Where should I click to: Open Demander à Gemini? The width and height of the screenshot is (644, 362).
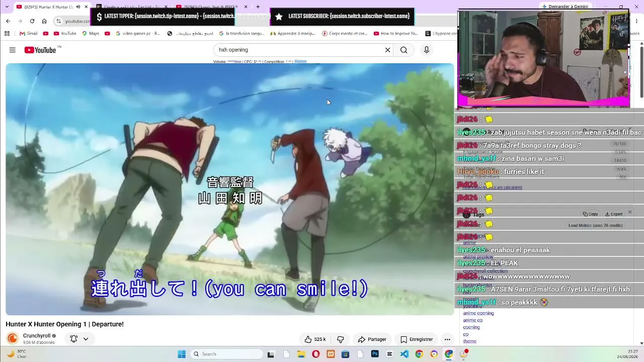564,7
